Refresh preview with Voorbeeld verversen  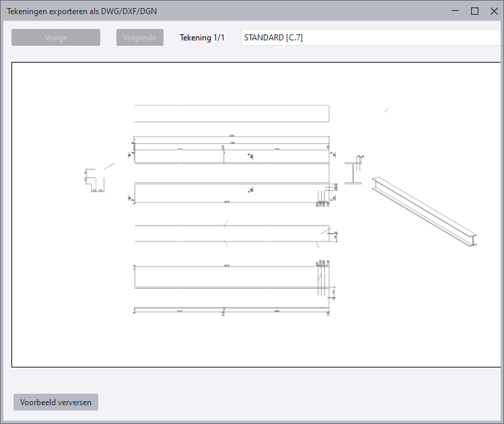pyautogui.click(x=56, y=402)
